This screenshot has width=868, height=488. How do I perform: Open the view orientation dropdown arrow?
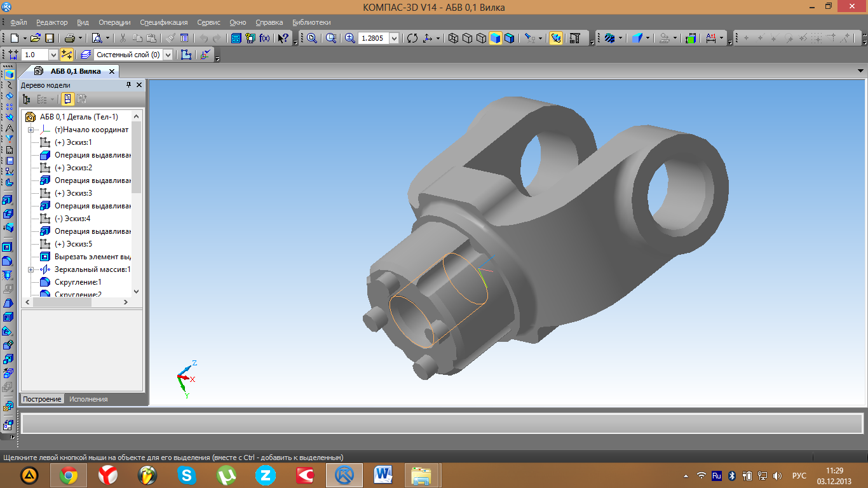coord(438,38)
